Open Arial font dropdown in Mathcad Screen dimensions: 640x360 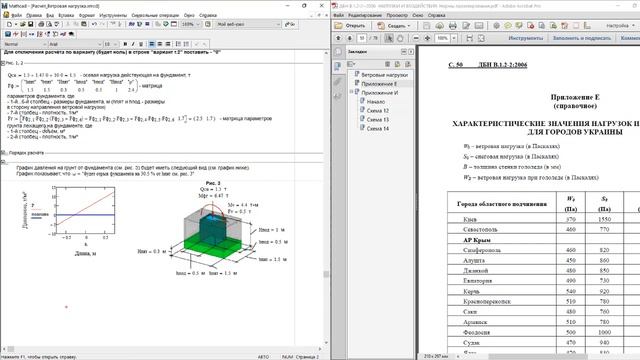(99, 44)
